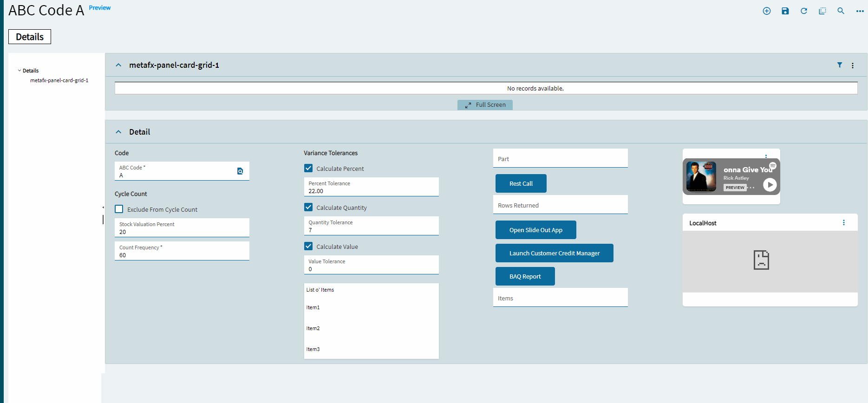Open the BAQ Report

point(525,276)
